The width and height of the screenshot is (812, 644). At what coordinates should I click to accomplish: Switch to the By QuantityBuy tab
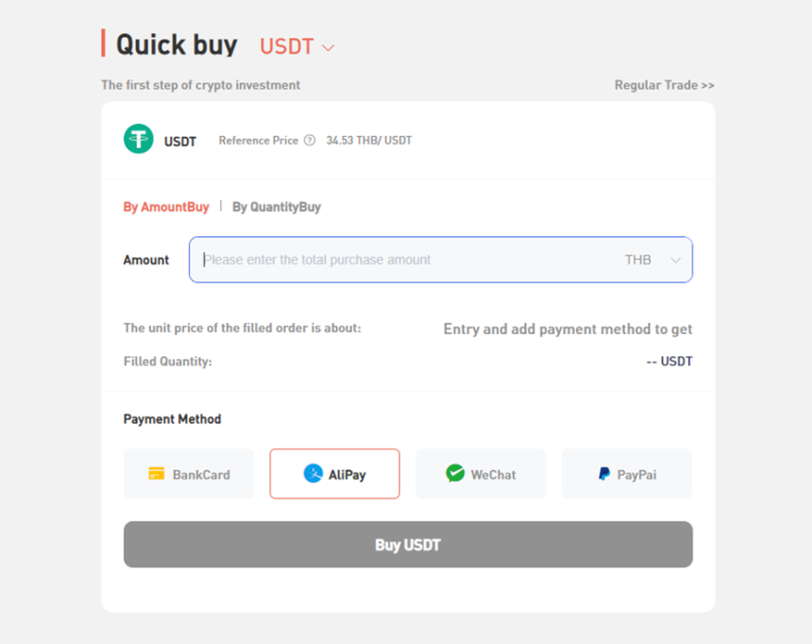(x=277, y=207)
